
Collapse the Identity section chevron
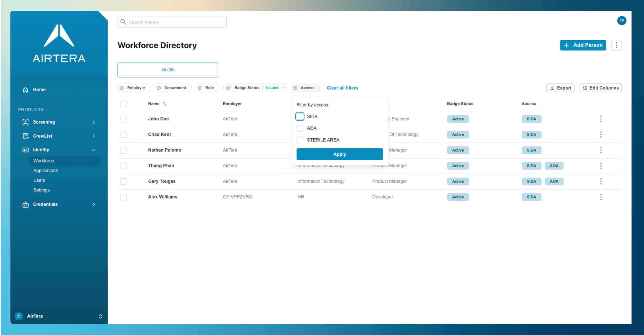tap(93, 150)
